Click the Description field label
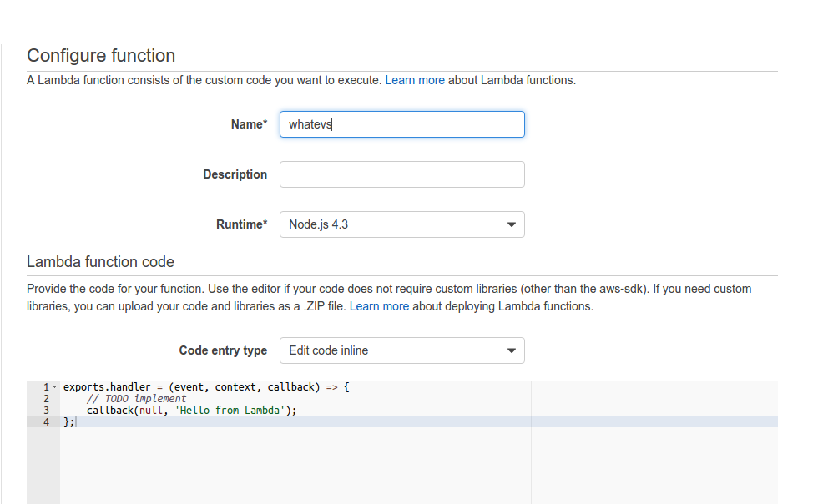The width and height of the screenshot is (833, 504). point(235,174)
